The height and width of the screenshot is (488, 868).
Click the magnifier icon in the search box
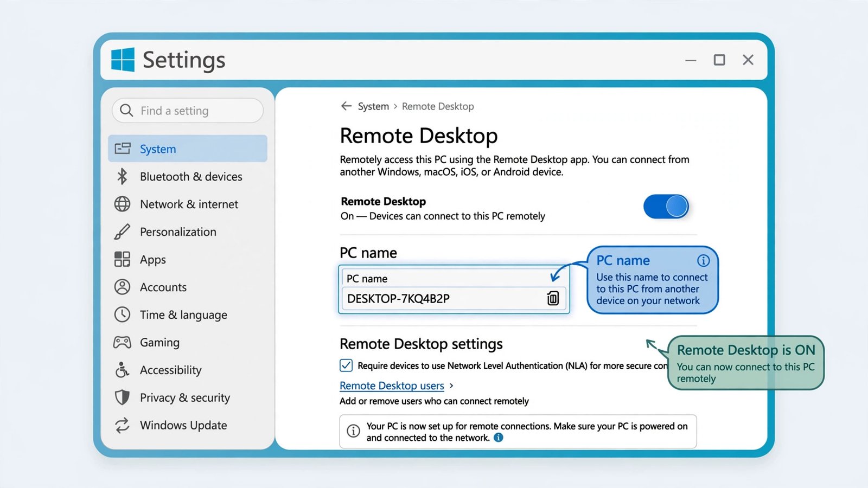[126, 111]
